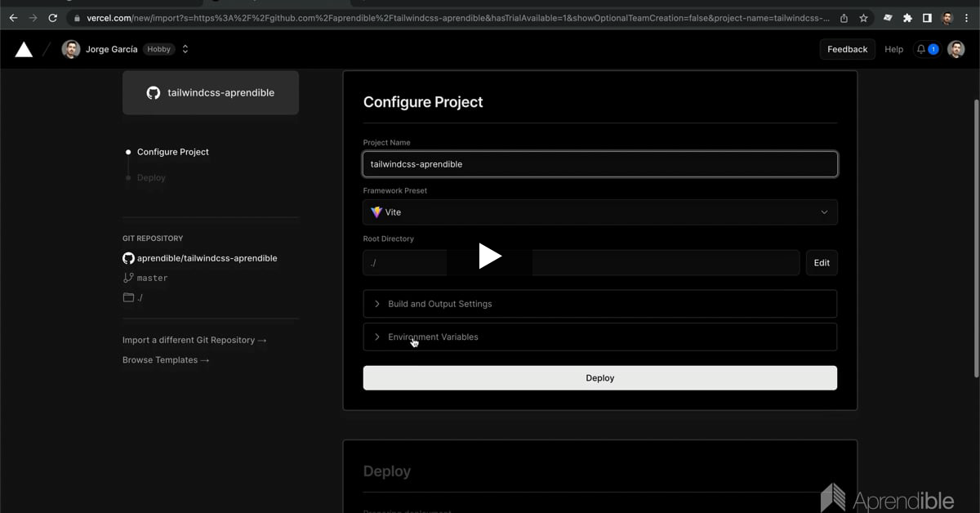Open Jorge García account avatar in header
980x513 pixels.
click(71, 49)
